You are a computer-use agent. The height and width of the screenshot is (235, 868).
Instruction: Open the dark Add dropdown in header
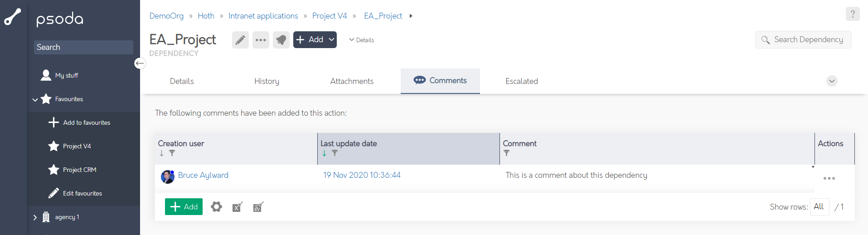(315, 40)
